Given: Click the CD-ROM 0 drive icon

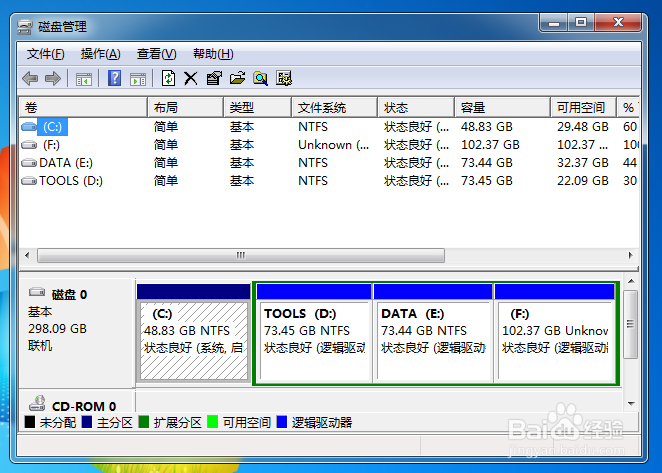Looking at the screenshot, I should (37, 403).
